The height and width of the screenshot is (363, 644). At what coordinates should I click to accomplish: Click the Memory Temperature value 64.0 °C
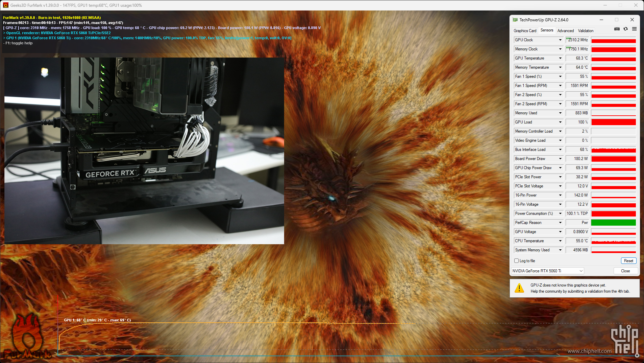pyautogui.click(x=577, y=67)
